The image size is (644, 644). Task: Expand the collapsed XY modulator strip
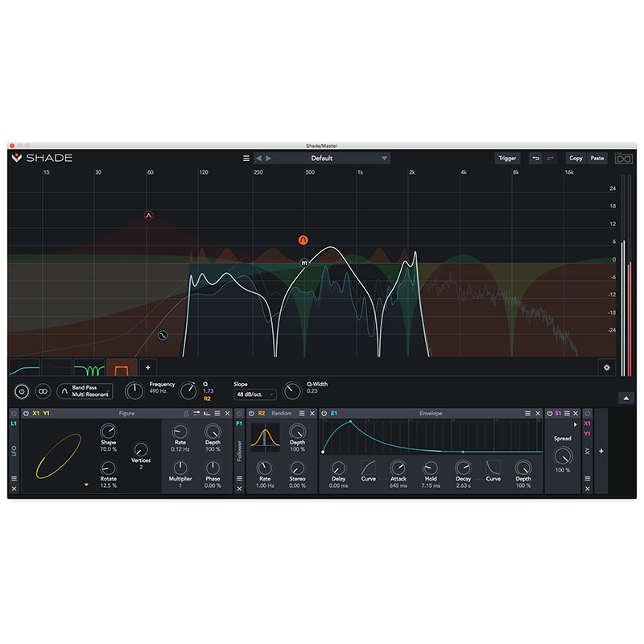tap(588, 451)
